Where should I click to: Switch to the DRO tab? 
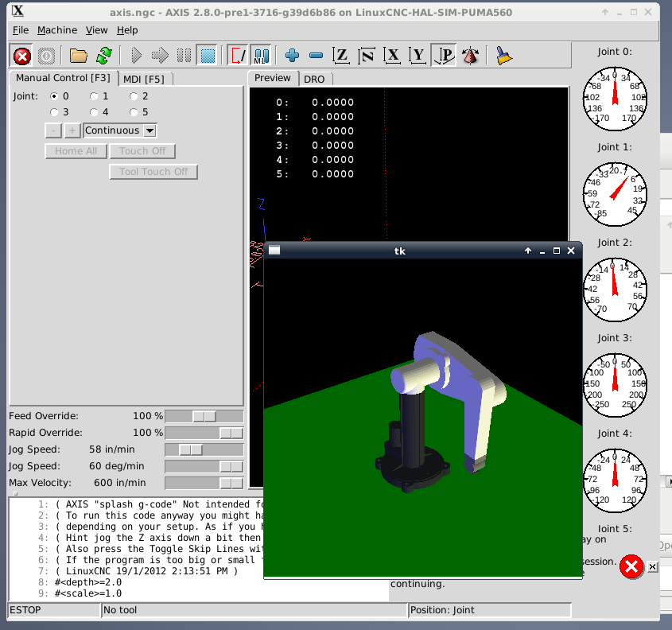coord(316,79)
